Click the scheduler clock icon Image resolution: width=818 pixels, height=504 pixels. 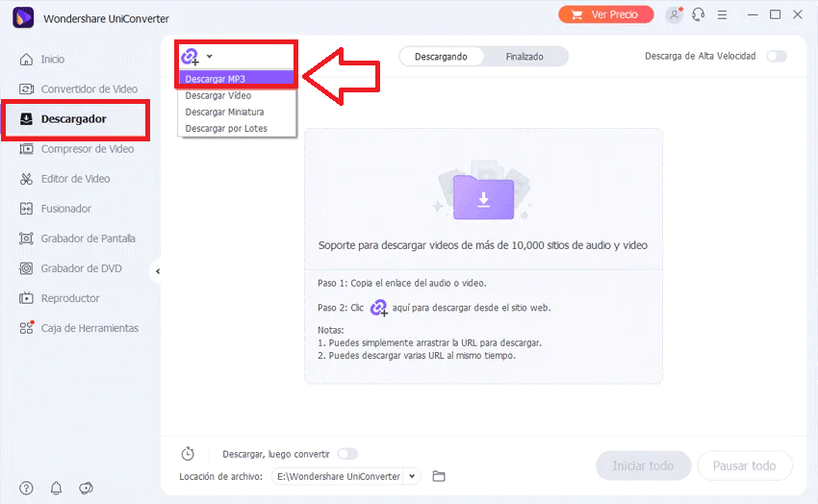point(188,454)
